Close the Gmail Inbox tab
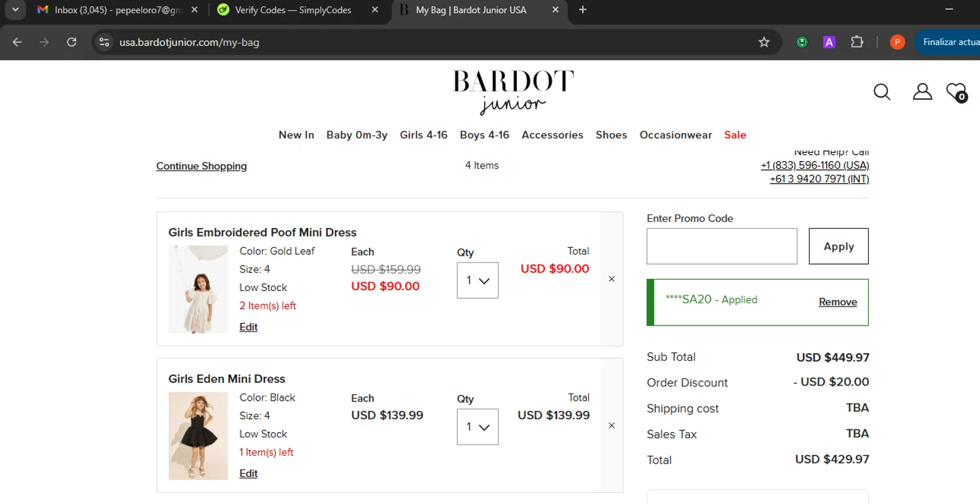This screenshot has height=504, width=980. [x=194, y=10]
